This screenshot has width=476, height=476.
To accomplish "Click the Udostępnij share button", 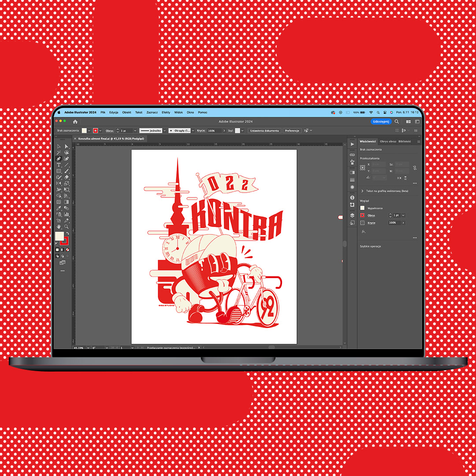I will click(x=381, y=122).
